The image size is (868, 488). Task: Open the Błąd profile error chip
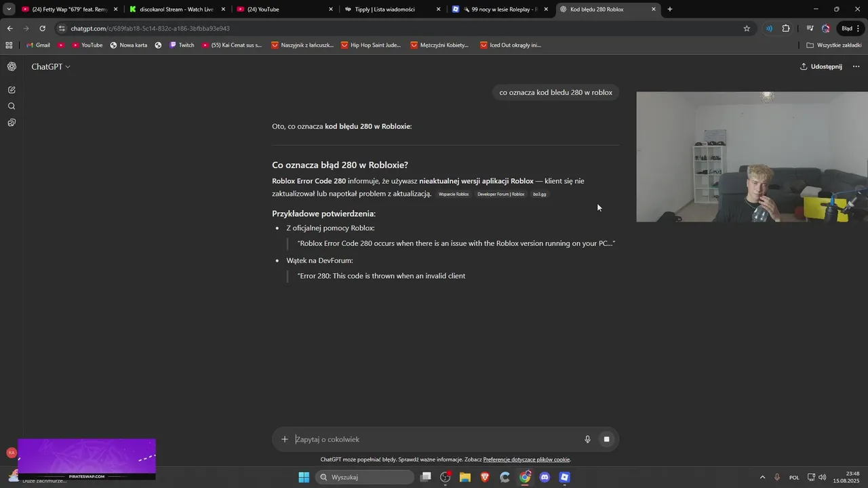[850, 28]
